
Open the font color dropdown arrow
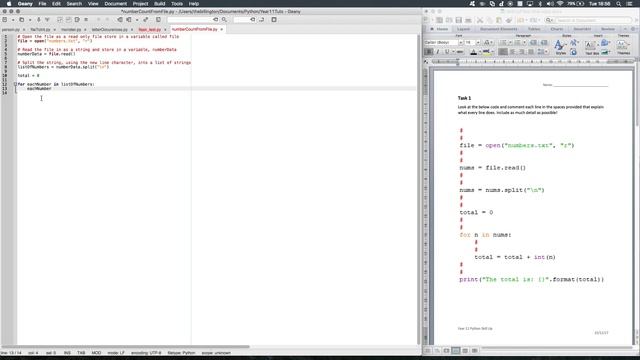[480, 52]
